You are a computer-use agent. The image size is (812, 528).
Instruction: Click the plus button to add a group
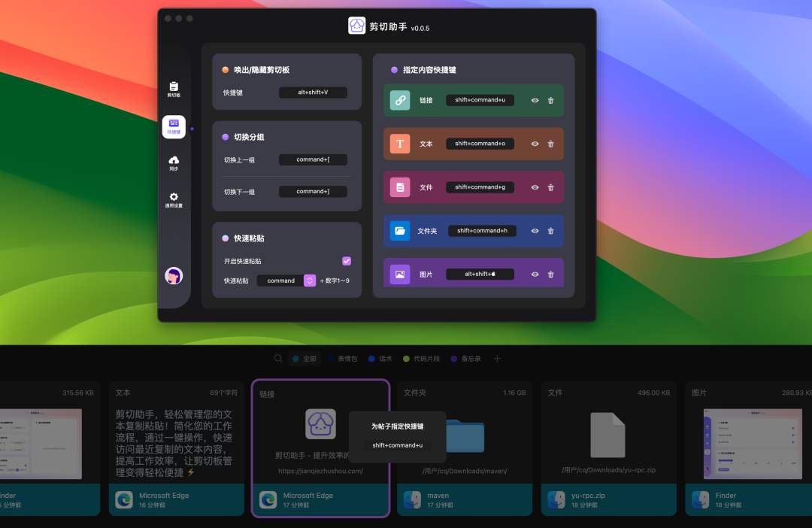coord(497,359)
